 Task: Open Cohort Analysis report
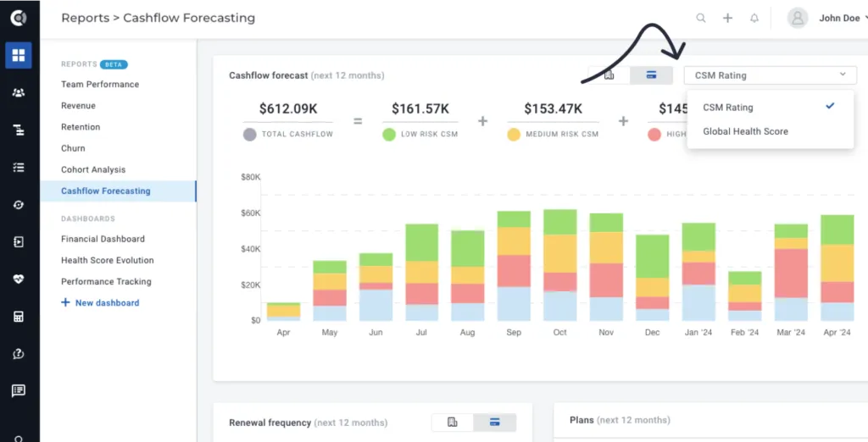pyautogui.click(x=93, y=170)
